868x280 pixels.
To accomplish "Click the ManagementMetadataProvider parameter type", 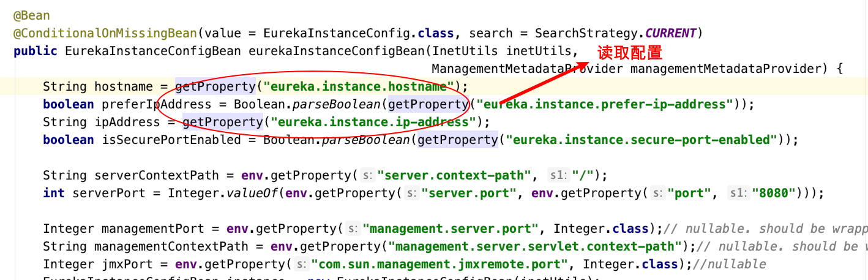I will (527, 69).
